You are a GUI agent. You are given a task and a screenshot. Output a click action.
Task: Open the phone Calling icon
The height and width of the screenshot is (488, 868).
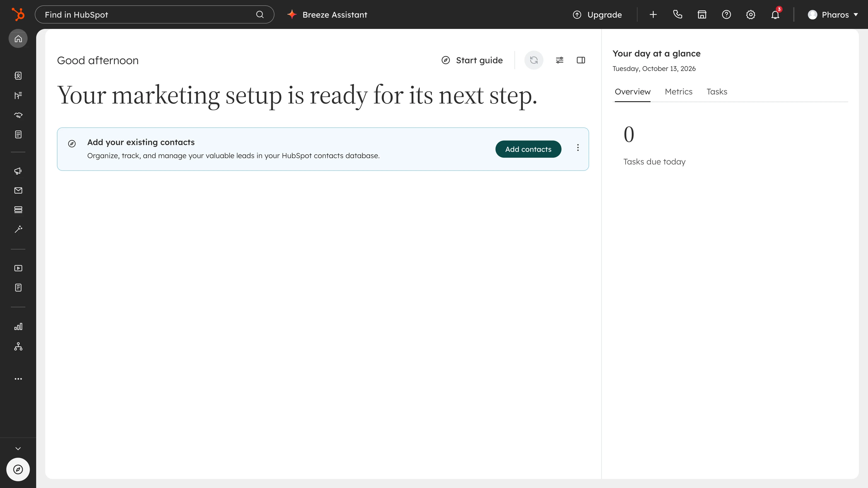click(678, 14)
